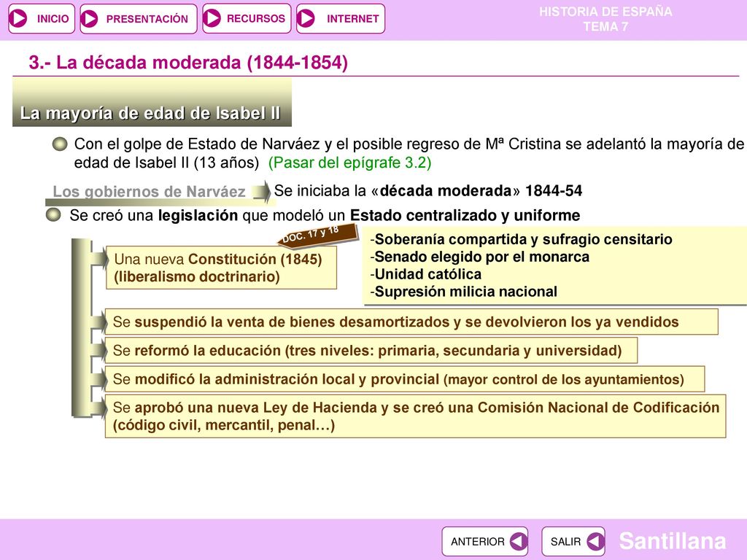Click 'Senado elegido por el monarca' line
The height and width of the screenshot is (560, 747).
[479, 257]
